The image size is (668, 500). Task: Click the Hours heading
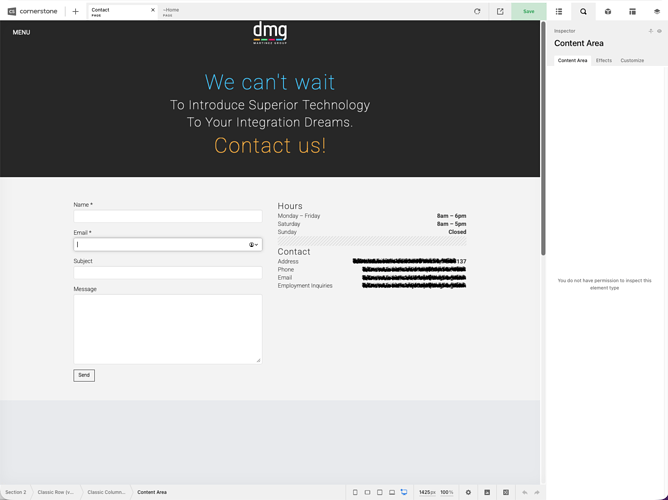pyautogui.click(x=290, y=206)
